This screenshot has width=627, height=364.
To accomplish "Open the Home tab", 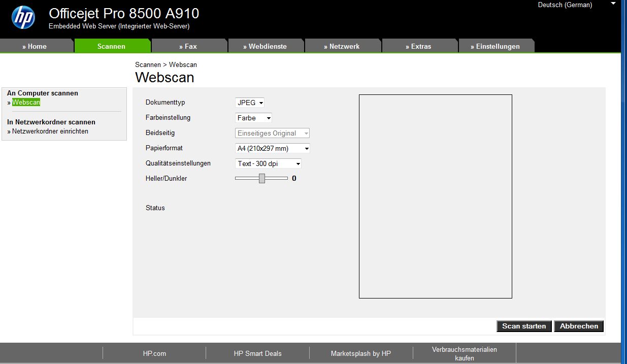I will coord(37,46).
